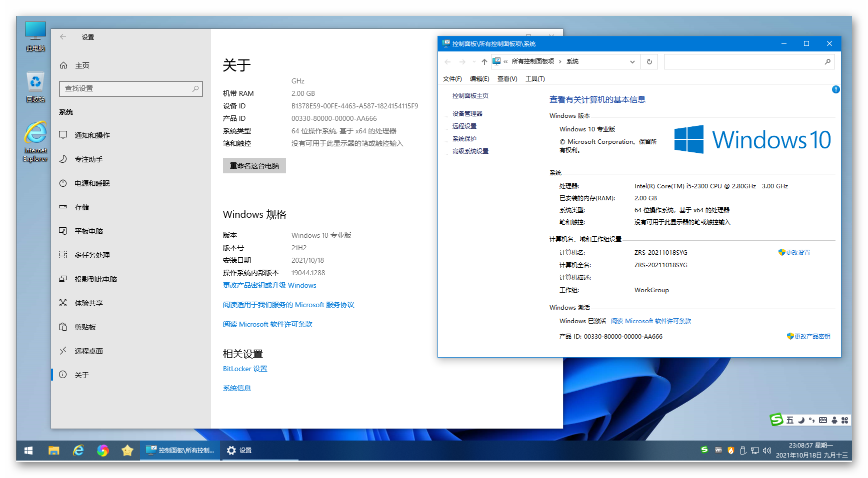Click USB safely remove tray icon
Screen dimensions: 868x478
click(743, 451)
